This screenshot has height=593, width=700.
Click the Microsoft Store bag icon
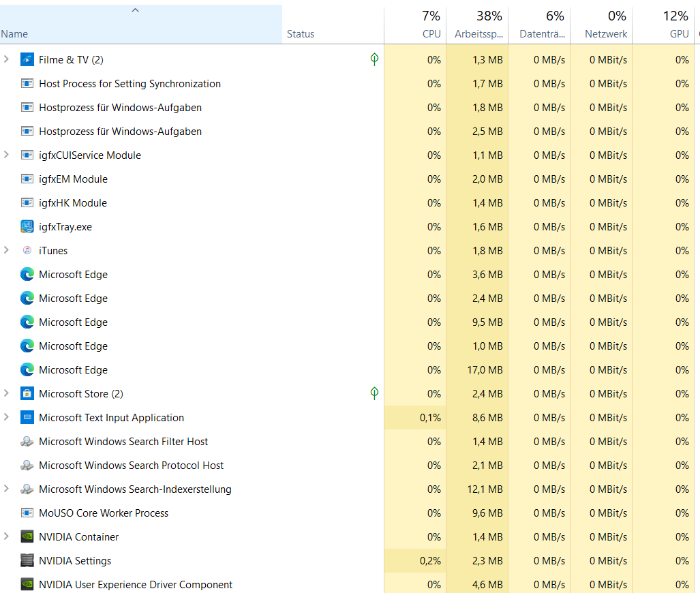[x=27, y=393]
